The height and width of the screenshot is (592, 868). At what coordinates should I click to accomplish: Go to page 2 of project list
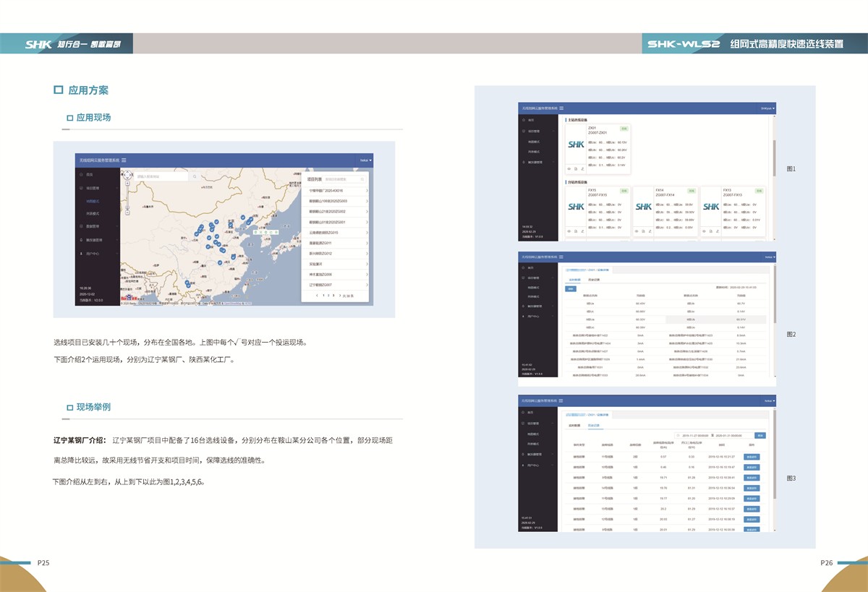[x=328, y=295]
